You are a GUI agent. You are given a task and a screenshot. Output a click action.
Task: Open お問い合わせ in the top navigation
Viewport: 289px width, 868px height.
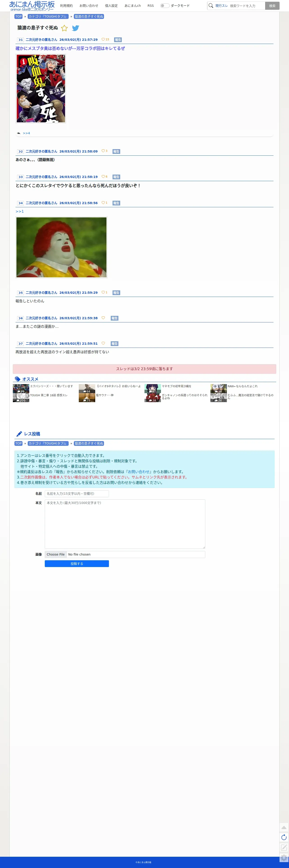point(89,6)
